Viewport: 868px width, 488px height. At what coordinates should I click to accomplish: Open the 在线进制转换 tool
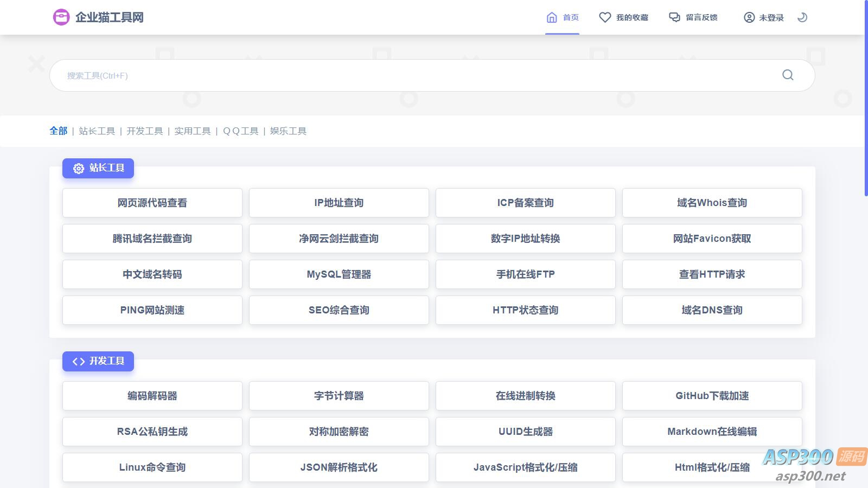[x=526, y=396]
